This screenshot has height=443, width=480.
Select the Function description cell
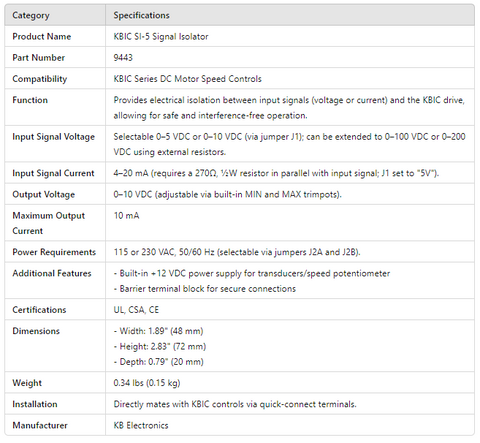289,107
